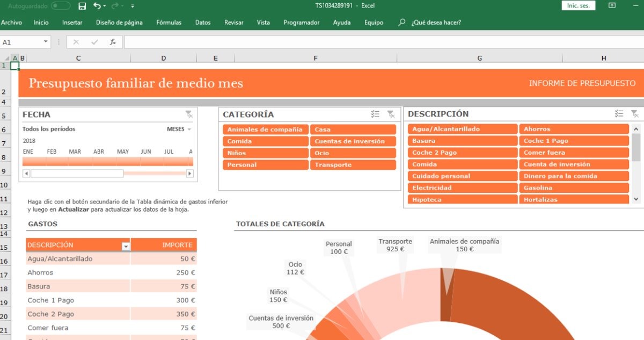
Task: Click DESCRIPCIÓN slicer scroll down arrow
Action: [636, 199]
